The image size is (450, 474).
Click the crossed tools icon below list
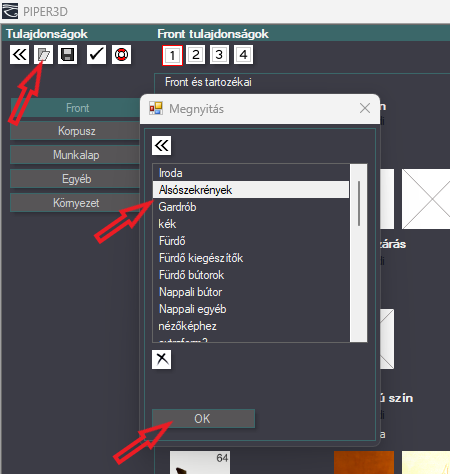coord(162,359)
